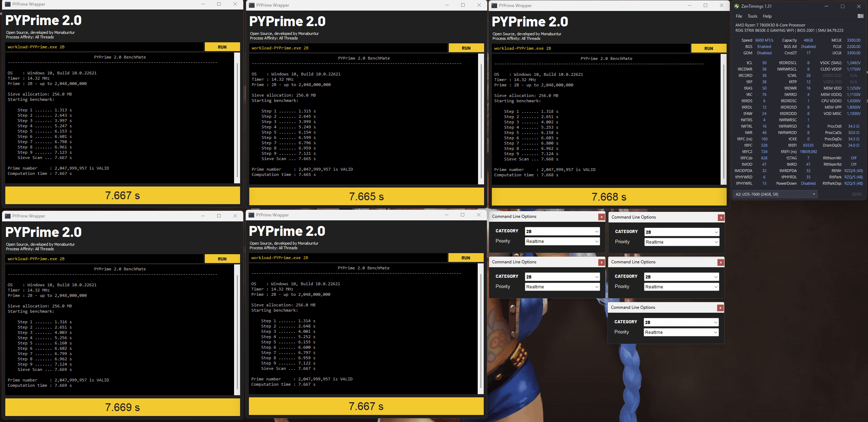Expand Priority dropdown in bottom options panel

681,332
